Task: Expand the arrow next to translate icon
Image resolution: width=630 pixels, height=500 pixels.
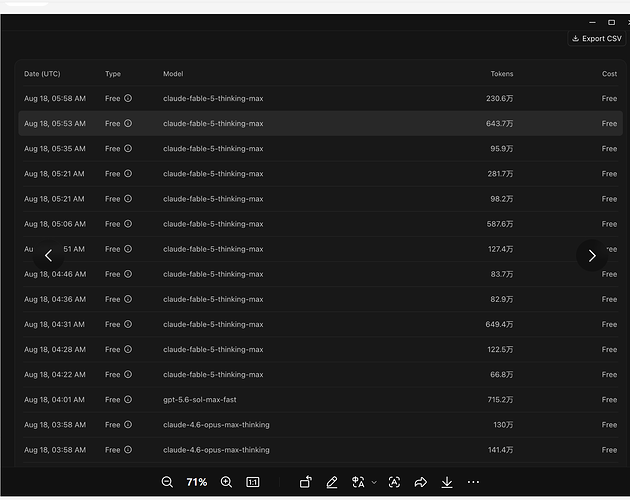Action: pos(374,482)
